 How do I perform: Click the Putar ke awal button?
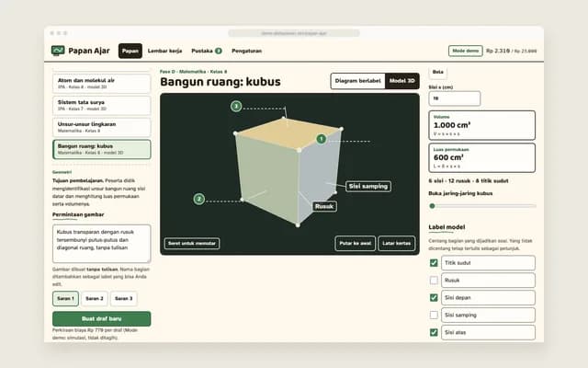click(x=356, y=243)
